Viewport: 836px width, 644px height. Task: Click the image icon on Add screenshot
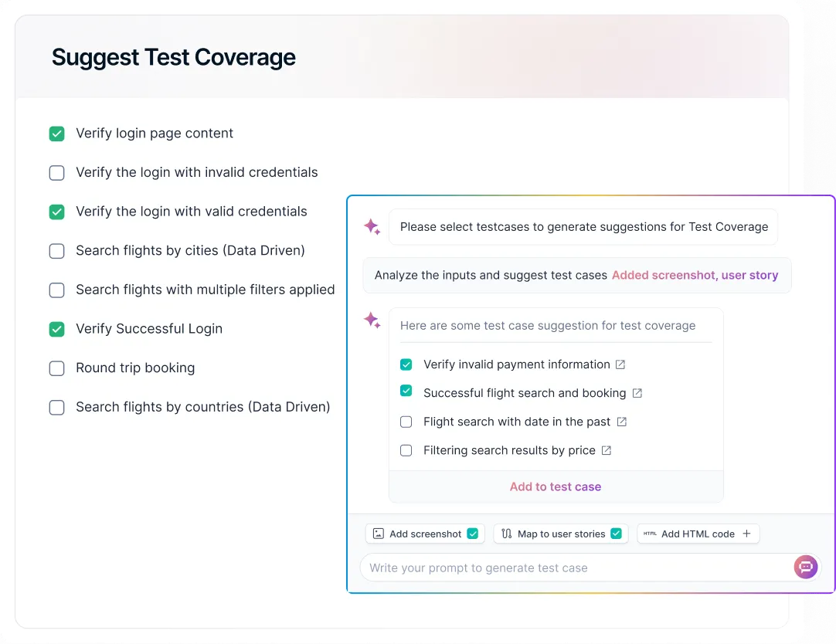pos(379,534)
